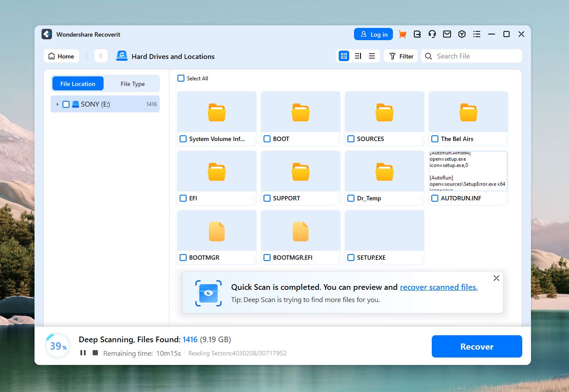Screen dimensions: 569x392
Task: Tick The Bel Airs checkbox
Action: click(435, 139)
